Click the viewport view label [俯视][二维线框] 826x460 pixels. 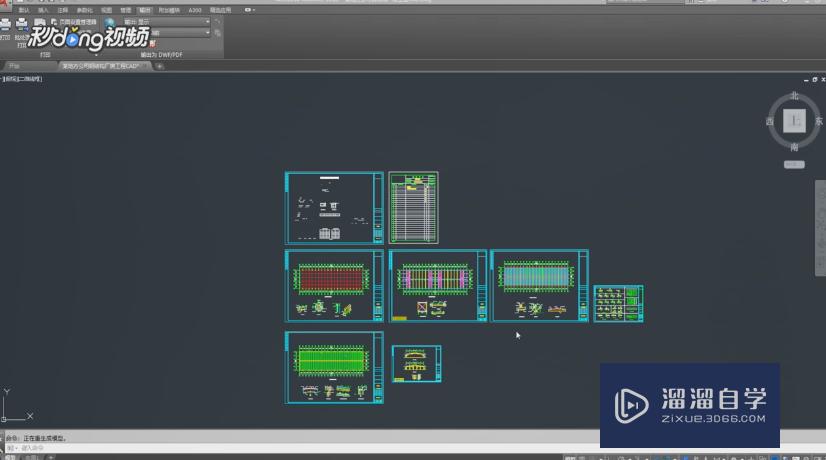pos(23,79)
